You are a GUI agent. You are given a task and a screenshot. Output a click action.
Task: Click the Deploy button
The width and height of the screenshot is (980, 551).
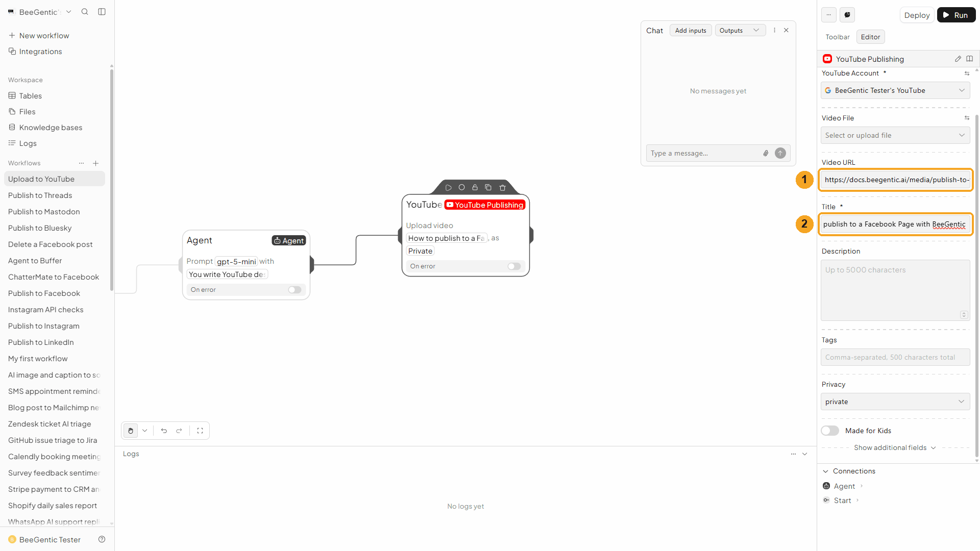coord(917,15)
